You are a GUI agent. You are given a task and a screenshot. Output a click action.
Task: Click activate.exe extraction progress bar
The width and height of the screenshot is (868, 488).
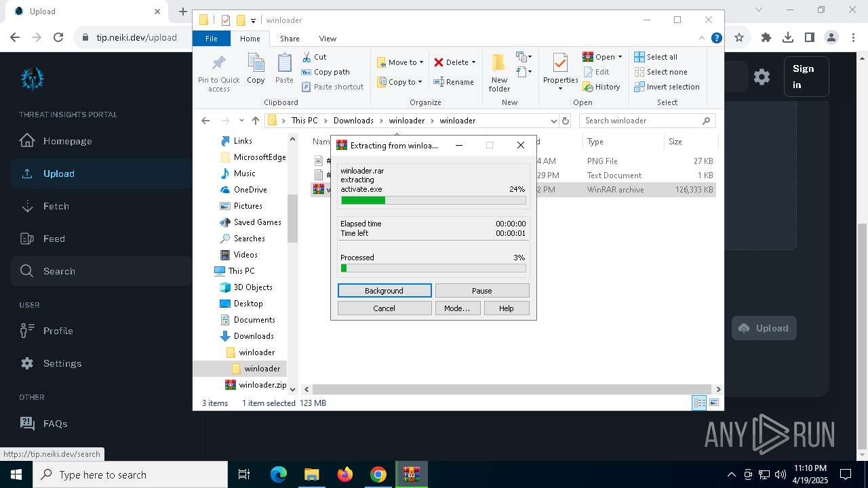[433, 200]
